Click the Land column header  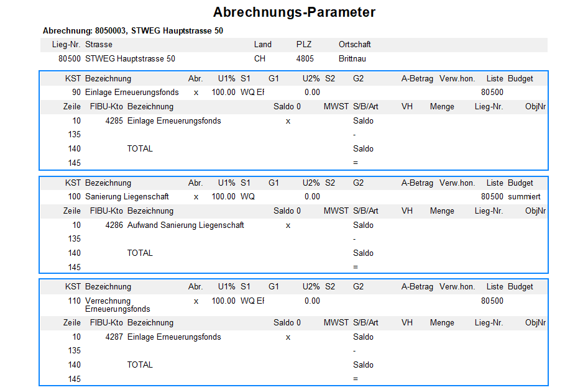tap(262, 45)
